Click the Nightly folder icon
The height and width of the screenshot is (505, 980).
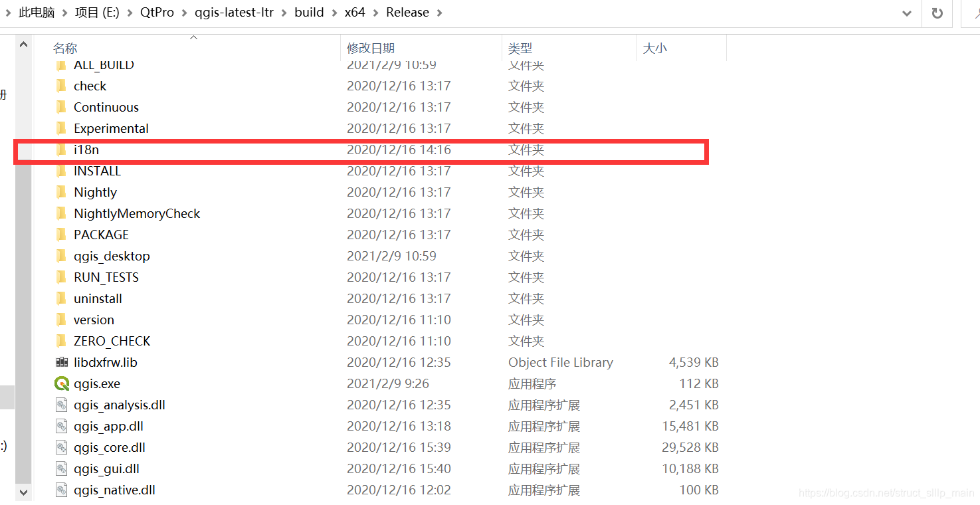pos(61,192)
